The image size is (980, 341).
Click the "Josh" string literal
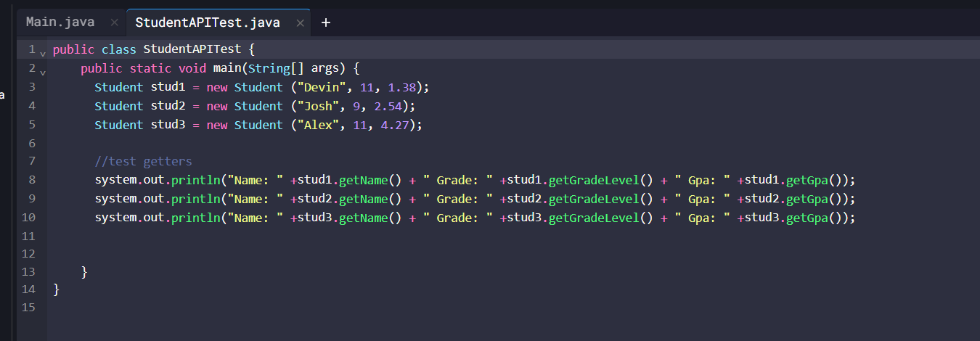click(318, 106)
